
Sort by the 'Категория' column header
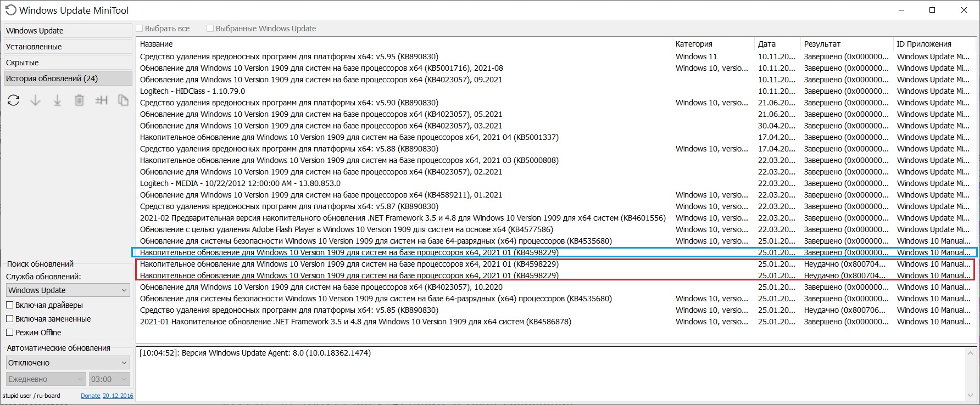(x=713, y=44)
